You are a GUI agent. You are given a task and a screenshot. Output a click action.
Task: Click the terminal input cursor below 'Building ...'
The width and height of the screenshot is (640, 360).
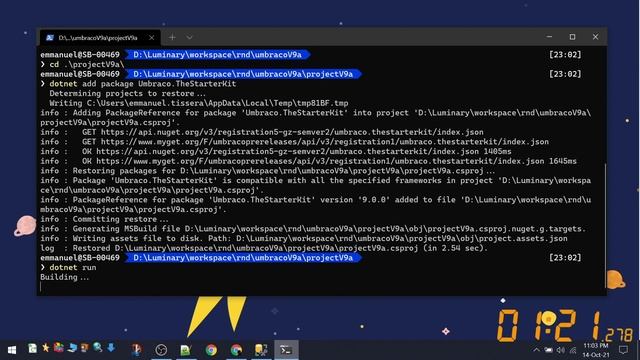point(41,287)
